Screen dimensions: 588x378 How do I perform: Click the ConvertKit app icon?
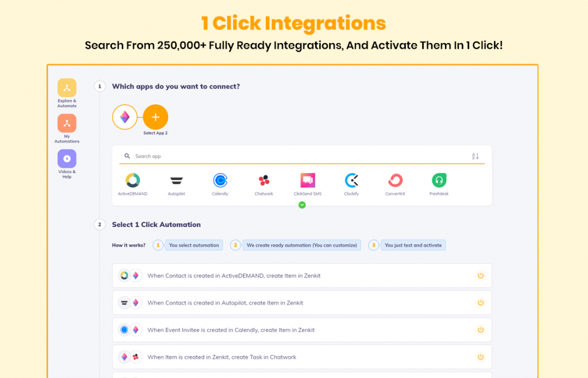(395, 180)
